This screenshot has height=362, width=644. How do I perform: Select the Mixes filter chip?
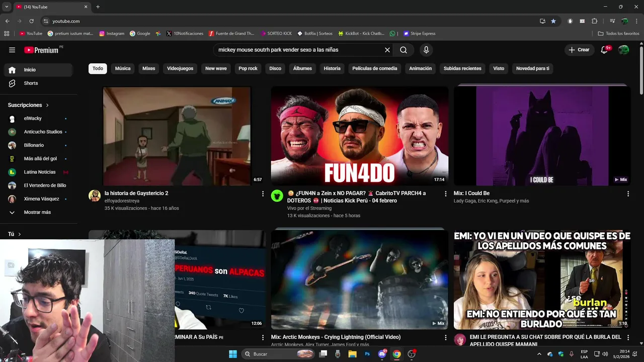149,68
